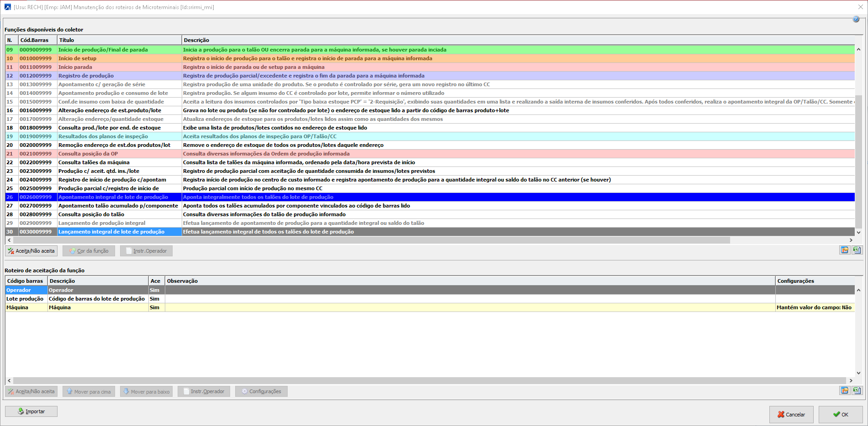
Task: Click left arrow of functions list horizontal scrollbar
Action: [x=9, y=240]
